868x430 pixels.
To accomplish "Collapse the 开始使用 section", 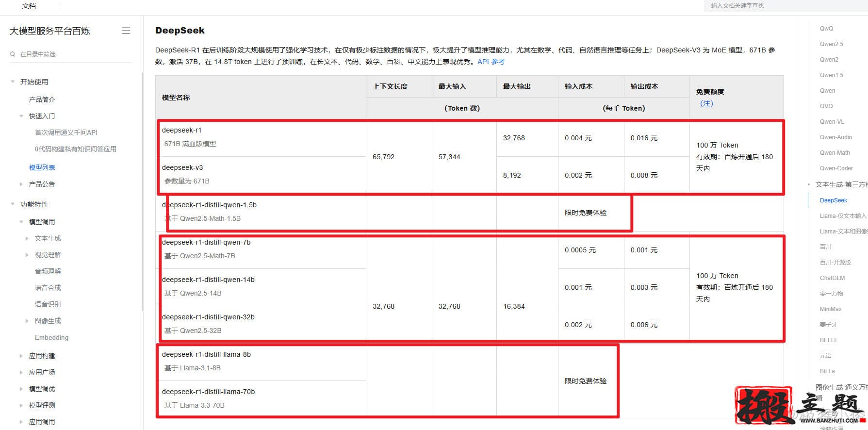I will coord(13,82).
